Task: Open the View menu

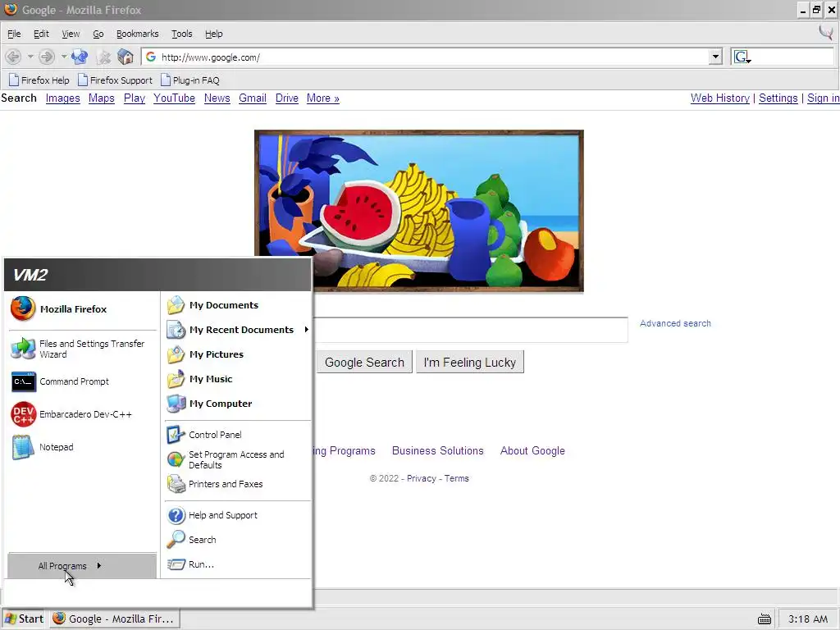Action: pyautogui.click(x=71, y=34)
